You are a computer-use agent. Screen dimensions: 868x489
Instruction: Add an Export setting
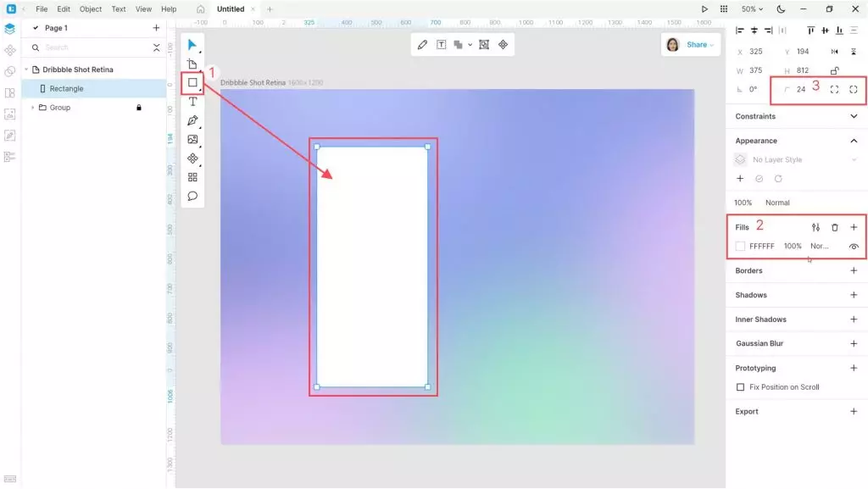click(854, 412)
